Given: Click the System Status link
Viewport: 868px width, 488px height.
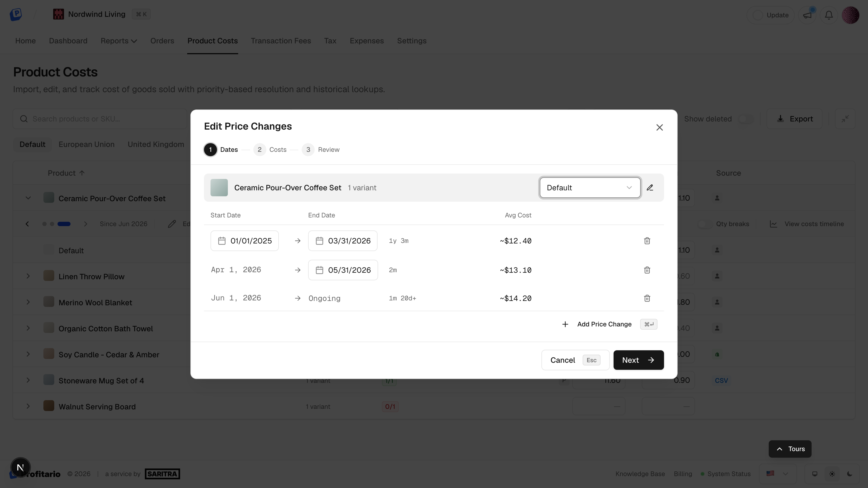Looking at the screenshot, I should point(726,474).
